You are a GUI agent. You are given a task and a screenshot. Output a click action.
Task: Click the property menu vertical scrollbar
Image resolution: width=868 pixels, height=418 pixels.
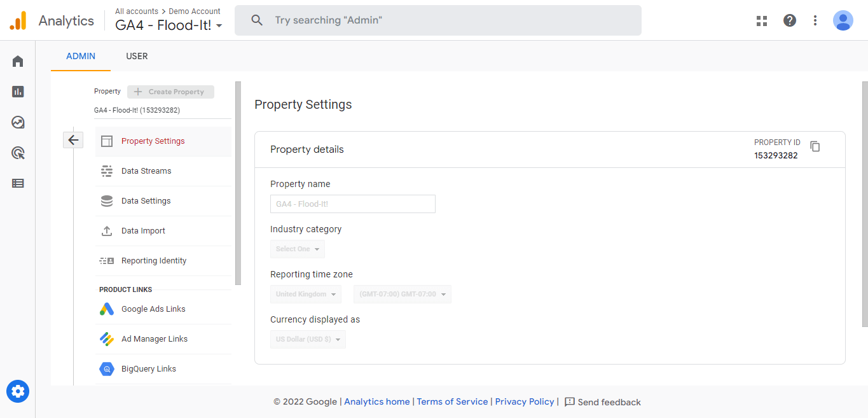tap(238, 183)
